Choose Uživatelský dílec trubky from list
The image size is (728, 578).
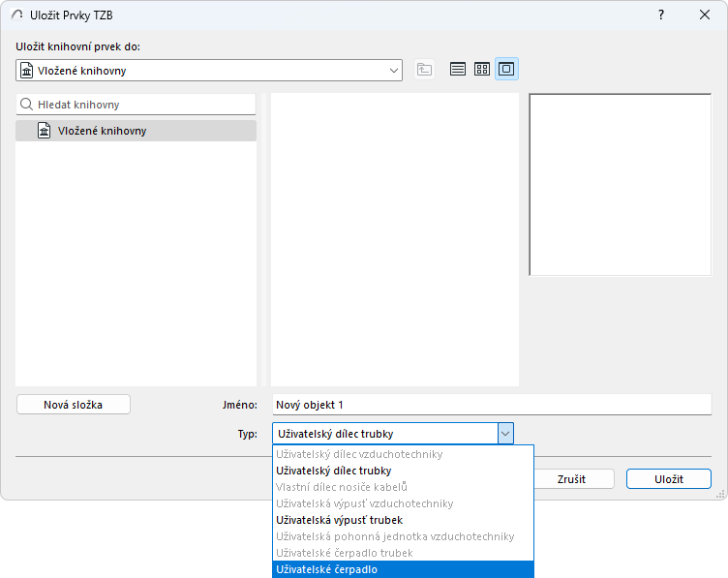403,471
